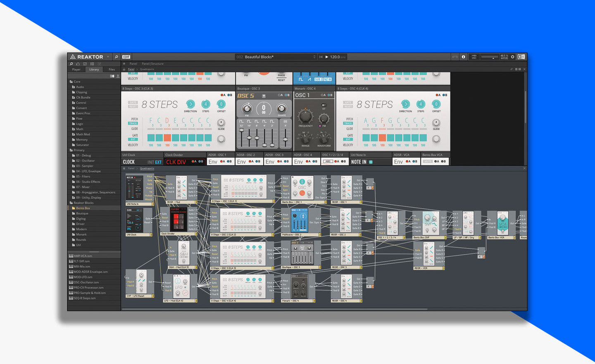The height and width of the screenshot is (364, 595).
Task: Select the Panel view tab
Action: point(133,64)
